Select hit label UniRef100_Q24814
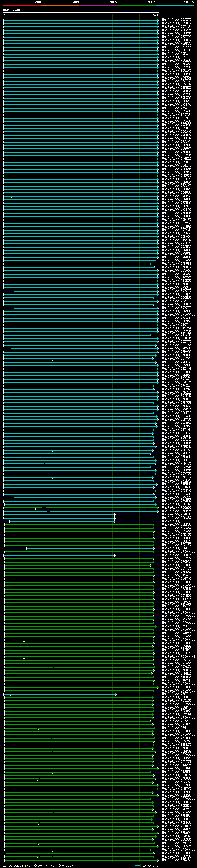The image size is (197, 868). (177, 826)
